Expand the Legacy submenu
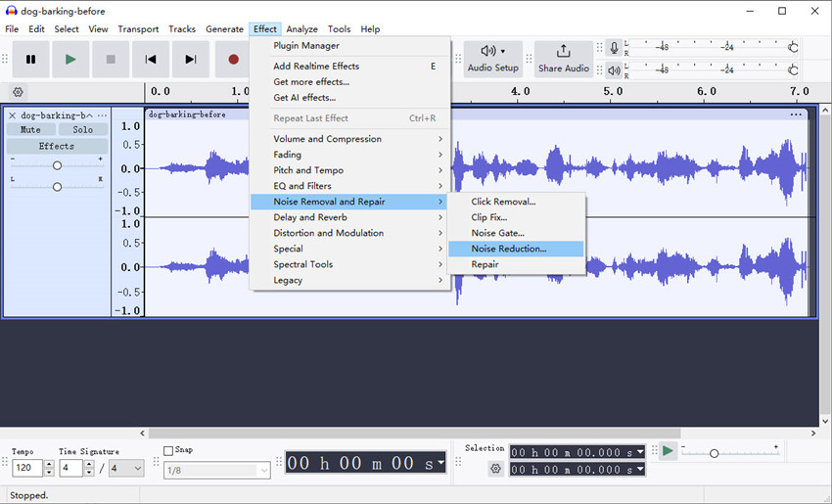832x504 pixels. point(350,280)
